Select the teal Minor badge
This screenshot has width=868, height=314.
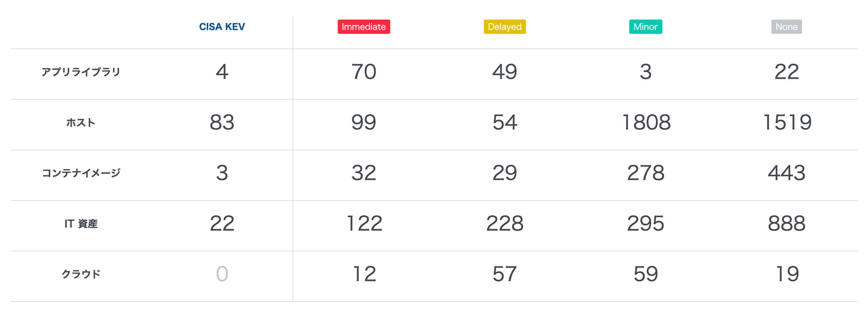click(x=645, y=27)
